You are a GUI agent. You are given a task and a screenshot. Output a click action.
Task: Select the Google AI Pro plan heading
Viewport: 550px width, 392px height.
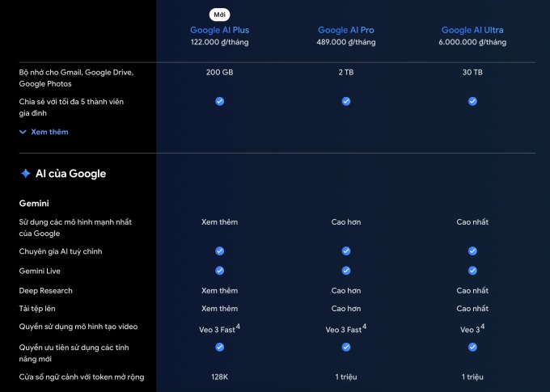pos(346,31)
